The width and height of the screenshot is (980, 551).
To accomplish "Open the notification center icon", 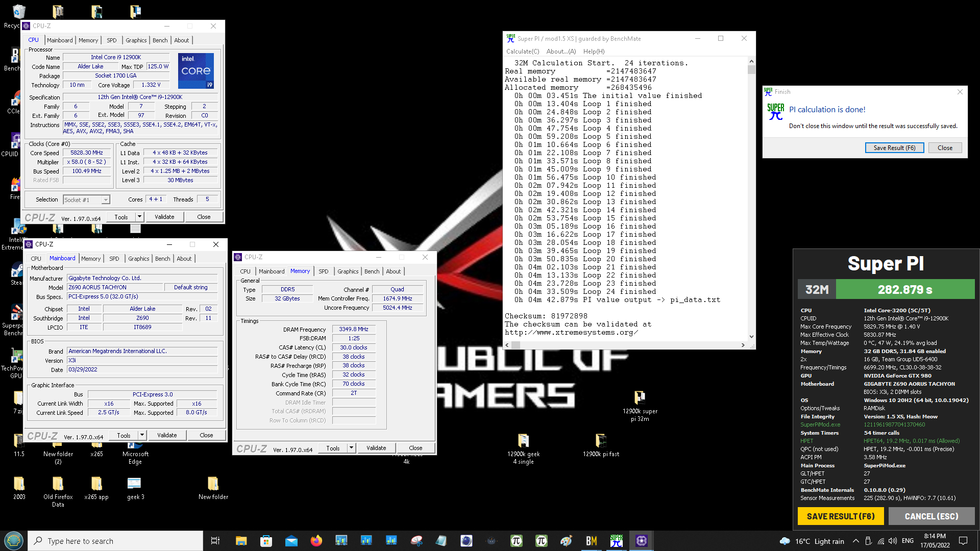I will coord(963,541).
